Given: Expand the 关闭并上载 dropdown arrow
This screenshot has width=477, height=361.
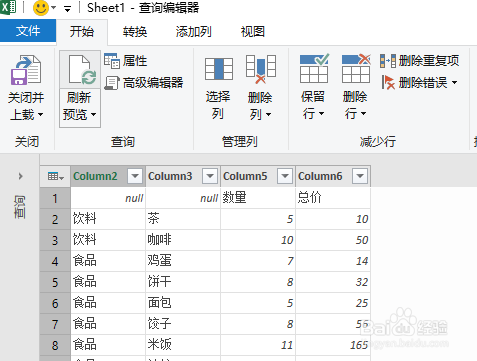Looking at the screenshot, I should [x=40, y=114].
